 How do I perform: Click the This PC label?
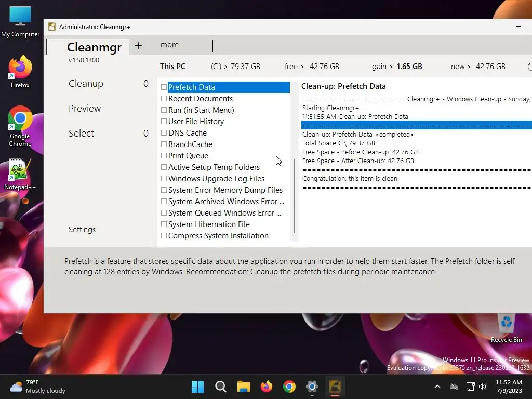point(172,66)
